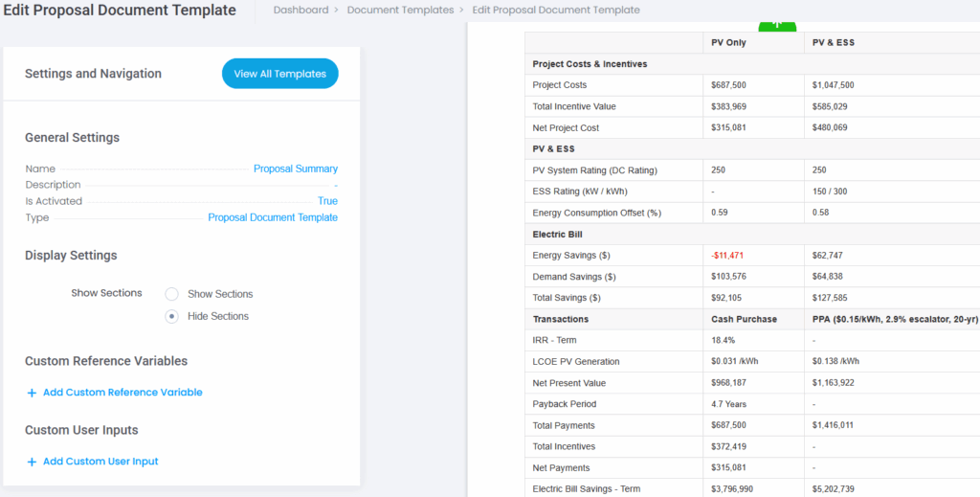Viewport: 980px width, 497px height.
Task: Click the $127,585 total savings value
Action: point(830,298)
